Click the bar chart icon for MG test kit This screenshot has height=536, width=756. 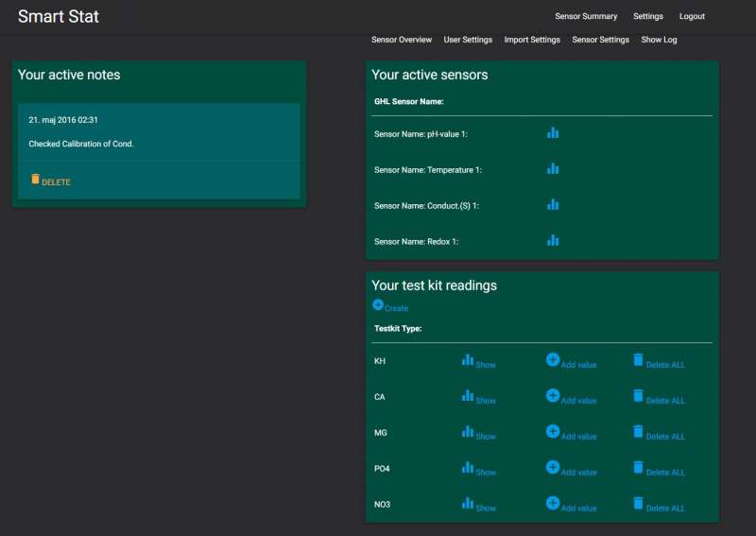467,431
